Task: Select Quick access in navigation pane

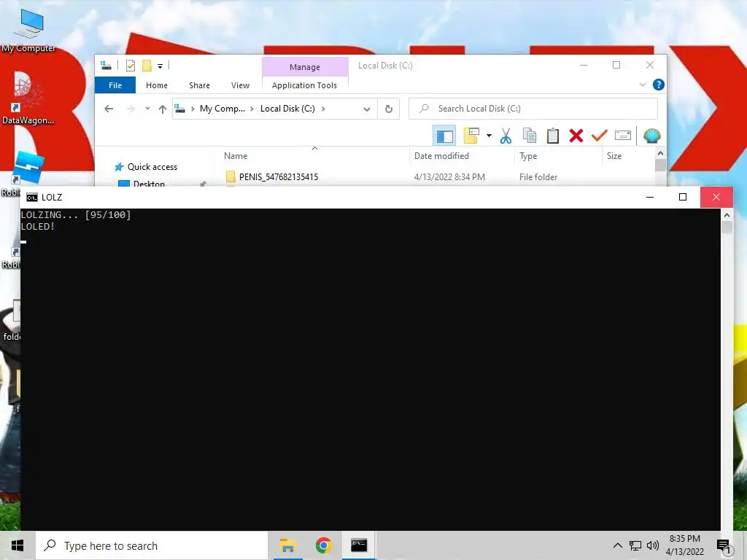Action: 152,167
